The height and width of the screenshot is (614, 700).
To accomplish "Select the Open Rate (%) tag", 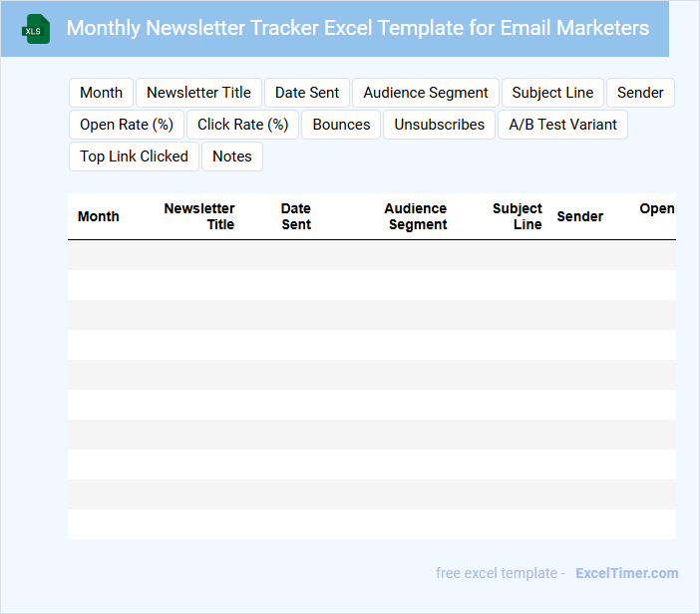I will point(127,125).
